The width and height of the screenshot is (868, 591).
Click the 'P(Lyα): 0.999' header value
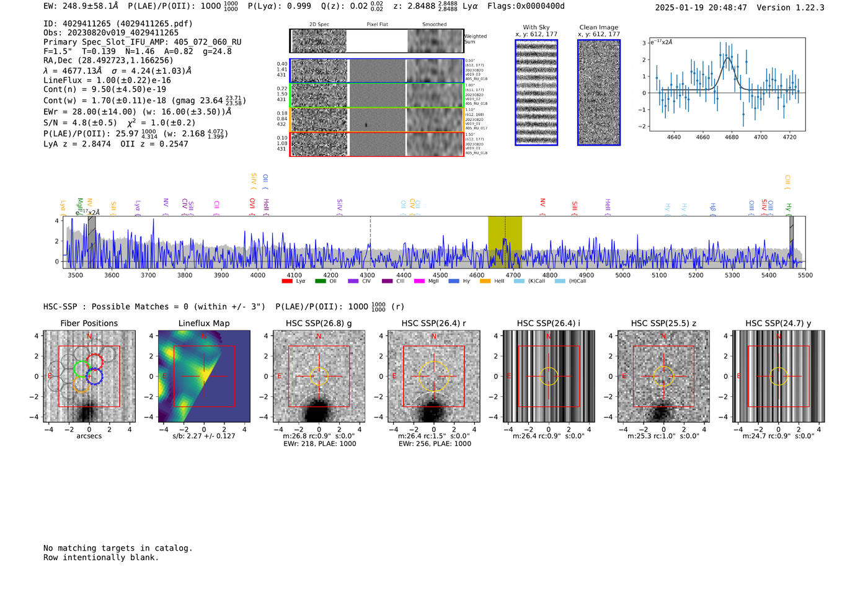(280, 6)
